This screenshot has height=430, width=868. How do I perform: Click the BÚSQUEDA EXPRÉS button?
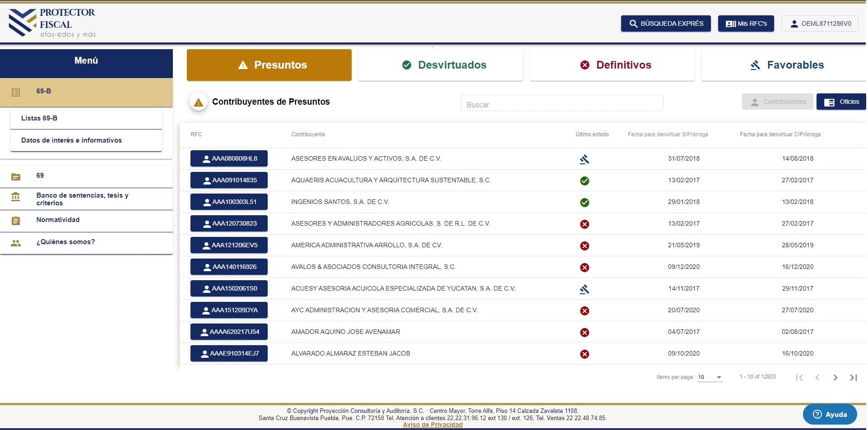tap(665, 23)
